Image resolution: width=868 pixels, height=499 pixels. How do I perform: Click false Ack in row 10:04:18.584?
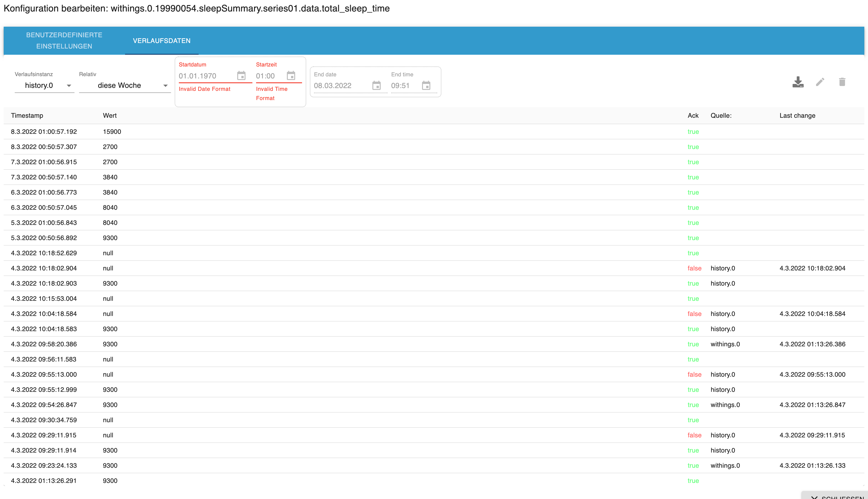[x=694, y=314]
